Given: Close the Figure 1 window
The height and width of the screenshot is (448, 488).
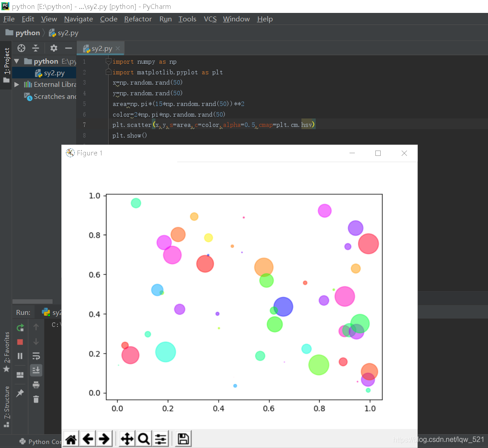Looking at the screenshot, I should [x=404, y=153].
